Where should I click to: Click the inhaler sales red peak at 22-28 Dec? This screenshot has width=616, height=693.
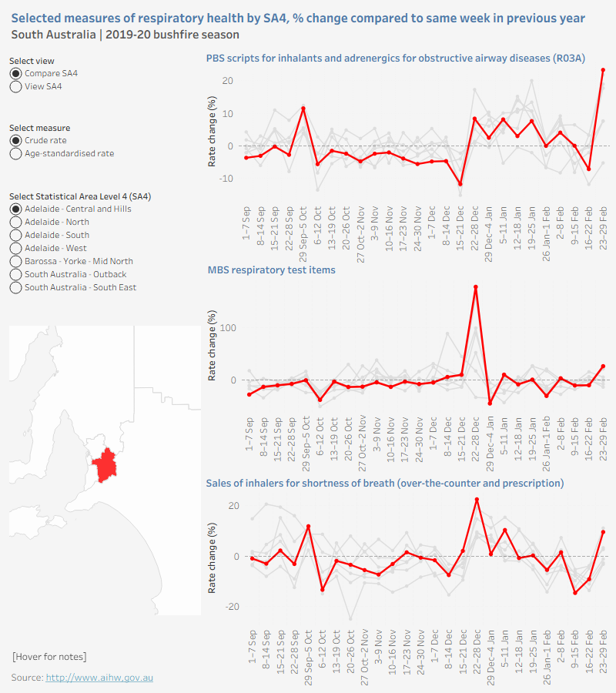477,500
